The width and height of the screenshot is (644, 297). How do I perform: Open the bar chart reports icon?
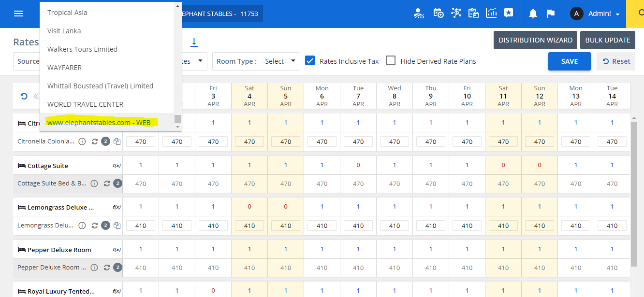(x=491, y=13)
